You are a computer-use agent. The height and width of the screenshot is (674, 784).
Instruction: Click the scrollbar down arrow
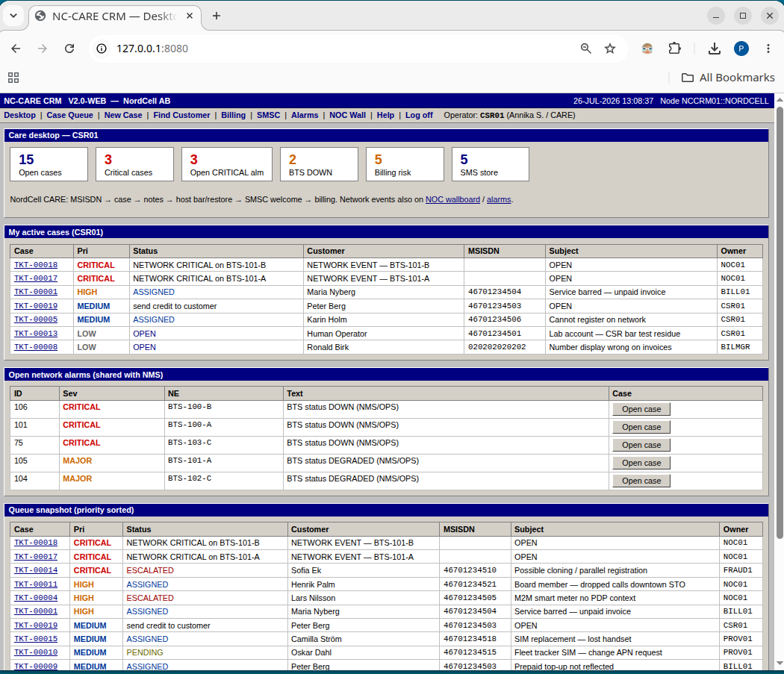[780, 664]
